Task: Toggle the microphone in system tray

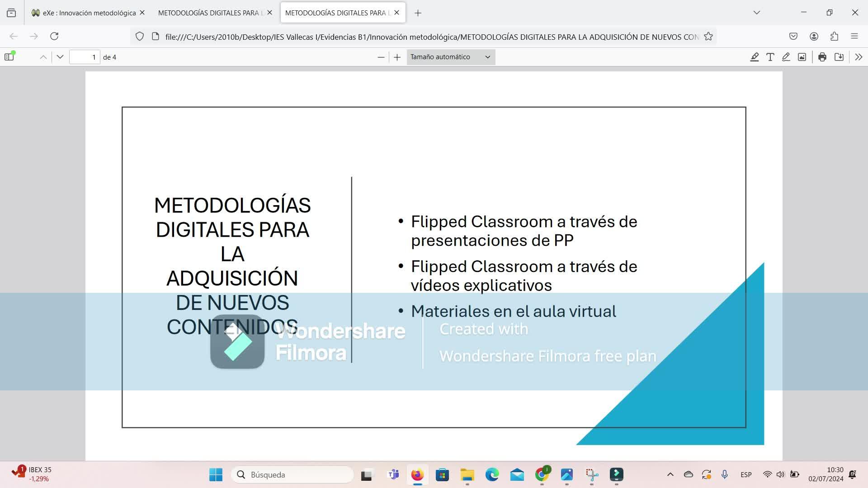Action: 724,474
